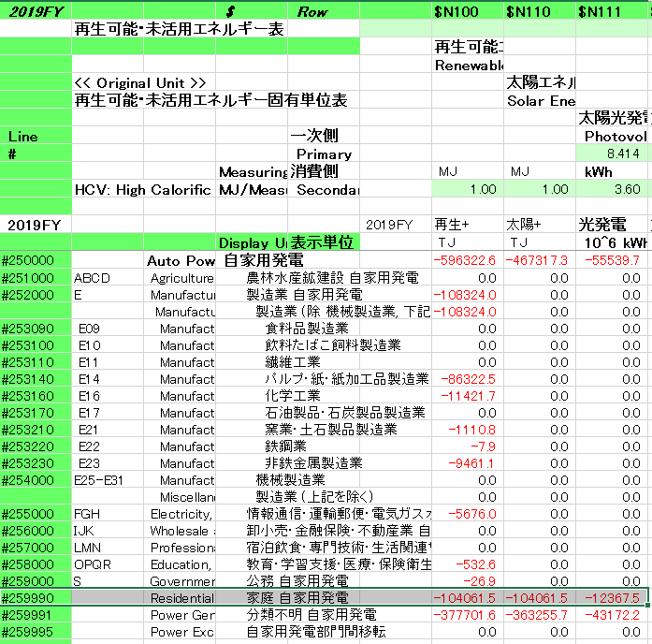Image resolution: width=652 pixels, height=644 pixels.
Task: Click the $N100 column header cell
Action: pos(468,11)
